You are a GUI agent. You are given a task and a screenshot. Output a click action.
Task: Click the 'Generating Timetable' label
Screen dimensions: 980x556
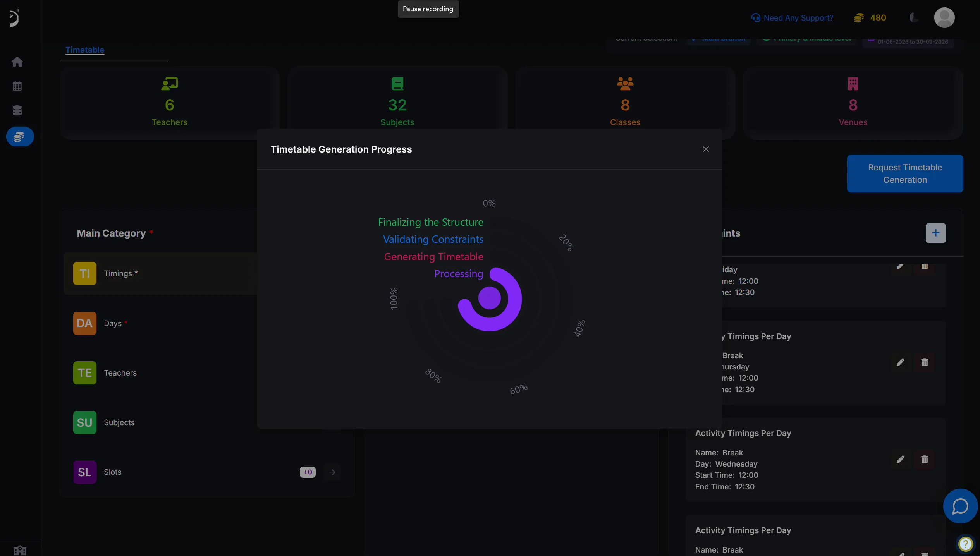tap(433, 257)
